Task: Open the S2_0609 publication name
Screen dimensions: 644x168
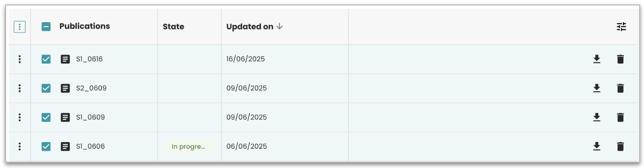Action: (x=91, y=88)
